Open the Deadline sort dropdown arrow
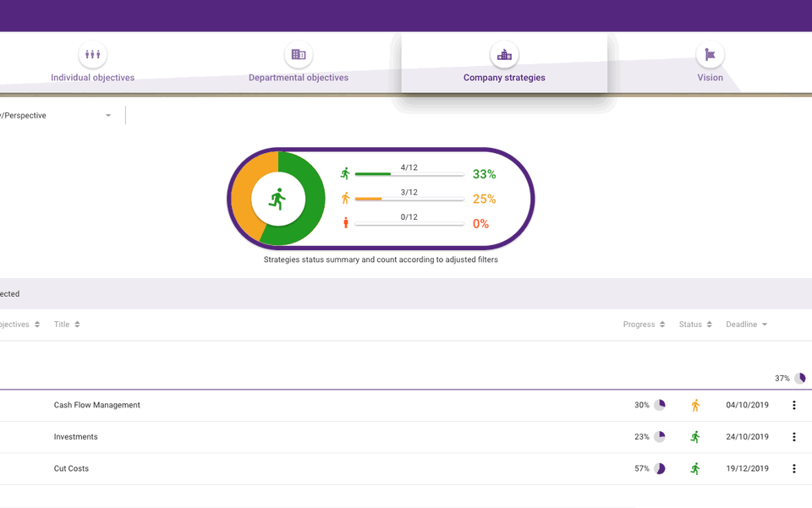The image size is (812, 508). (766, 324)
